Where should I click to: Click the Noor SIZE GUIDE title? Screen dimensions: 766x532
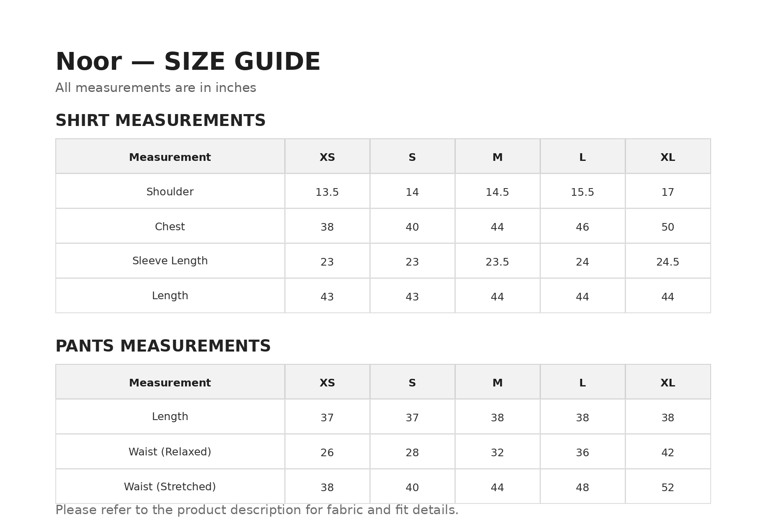tap(188, 62)
